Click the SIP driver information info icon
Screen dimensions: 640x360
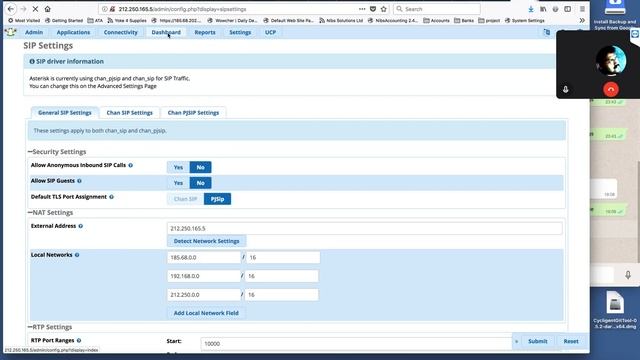(x=32, y=62)
